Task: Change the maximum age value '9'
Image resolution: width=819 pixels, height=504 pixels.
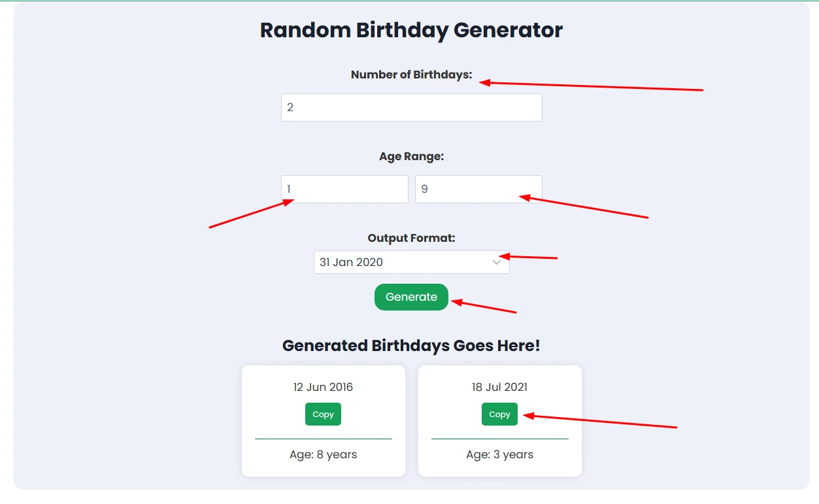Action: pyautogui.click(x=478, y=189)
